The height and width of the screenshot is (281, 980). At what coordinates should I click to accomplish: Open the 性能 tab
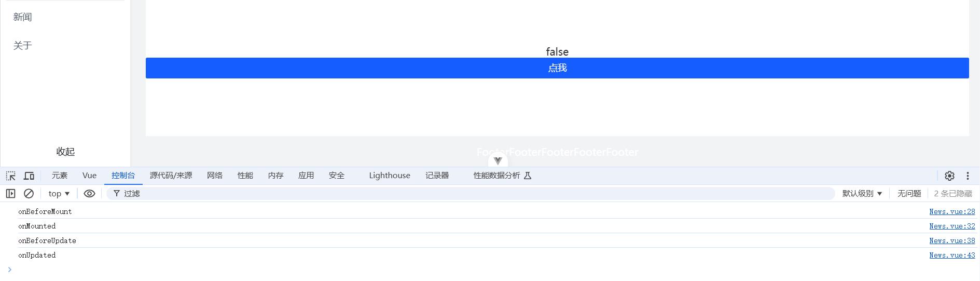(x=245, y=176)
